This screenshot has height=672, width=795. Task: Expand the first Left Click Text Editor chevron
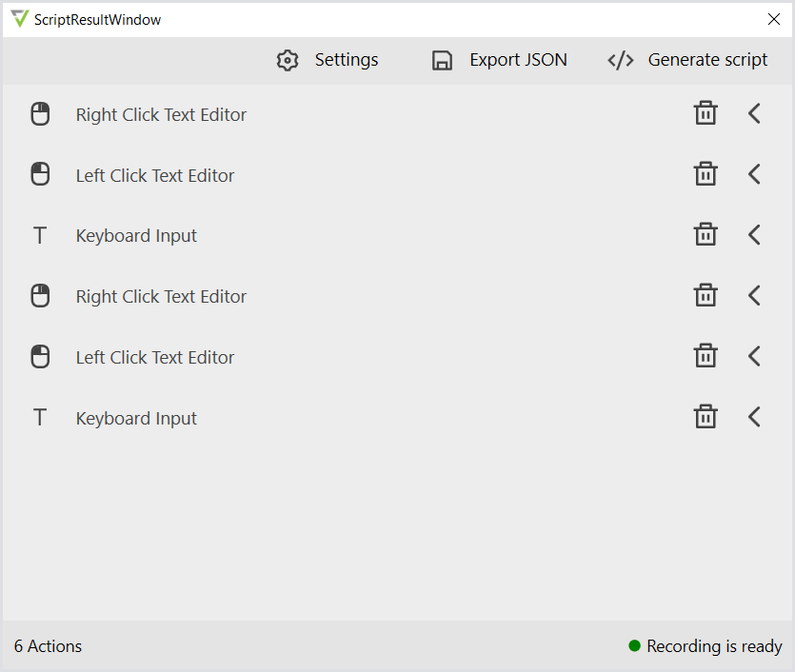[754, 174]
